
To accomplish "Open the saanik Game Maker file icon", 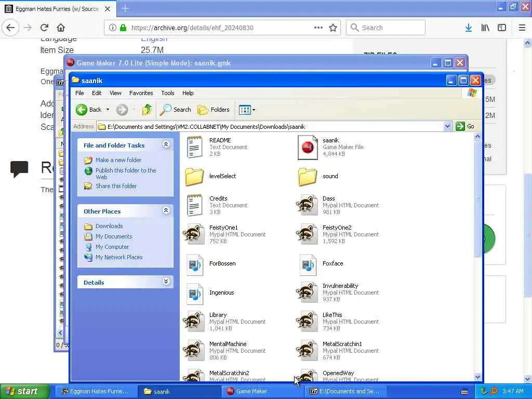I will (308, 147).
